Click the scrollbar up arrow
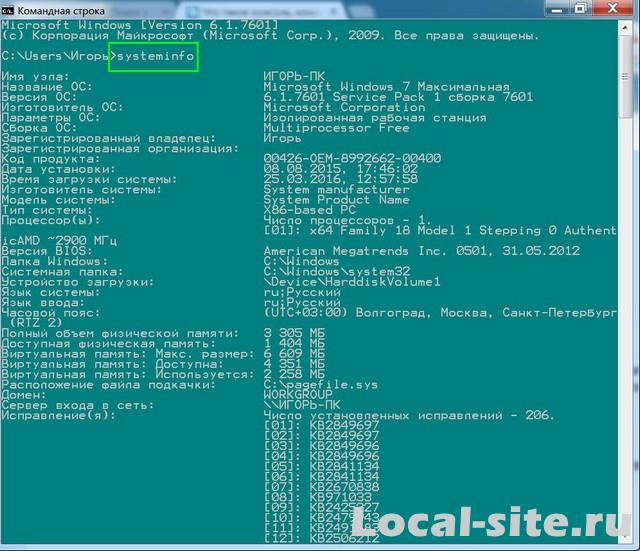 point(625,27)
